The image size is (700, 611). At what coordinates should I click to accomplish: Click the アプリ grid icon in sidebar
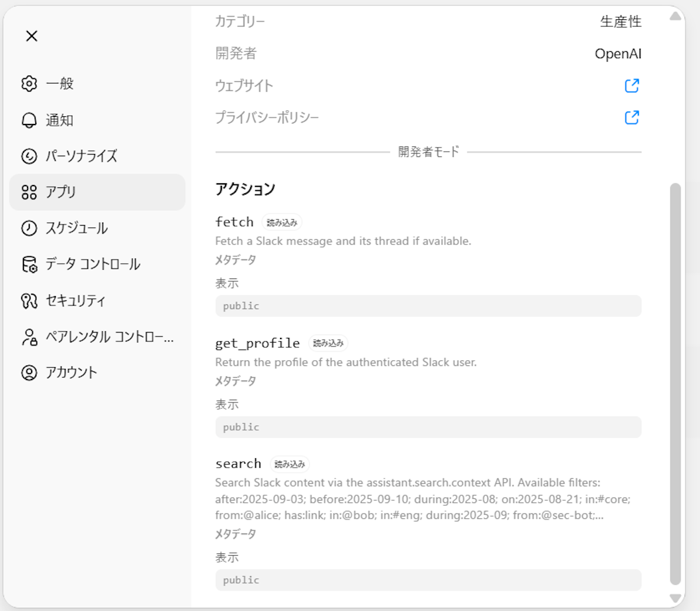coord(29,192)
